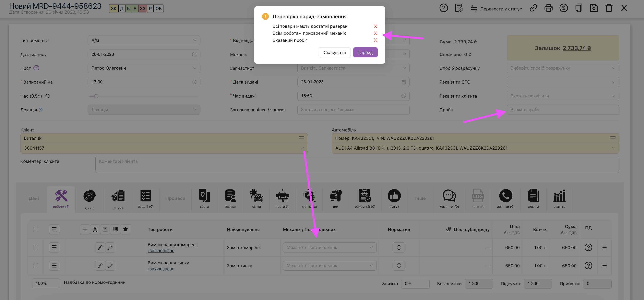Select the barcode scanner icon in the works table
Screen dimensions: 644x300
tap(115, 229)
